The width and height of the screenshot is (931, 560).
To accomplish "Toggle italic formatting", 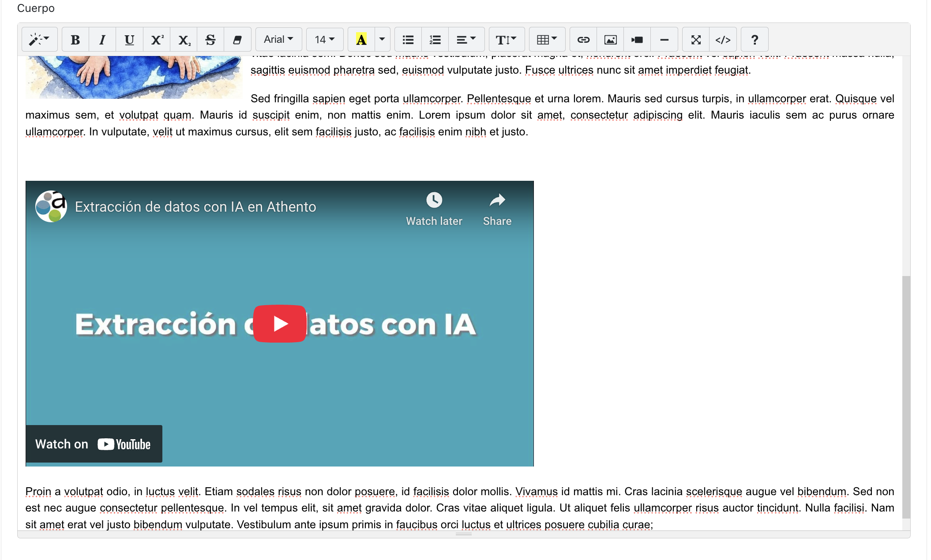I will point(102,40).
